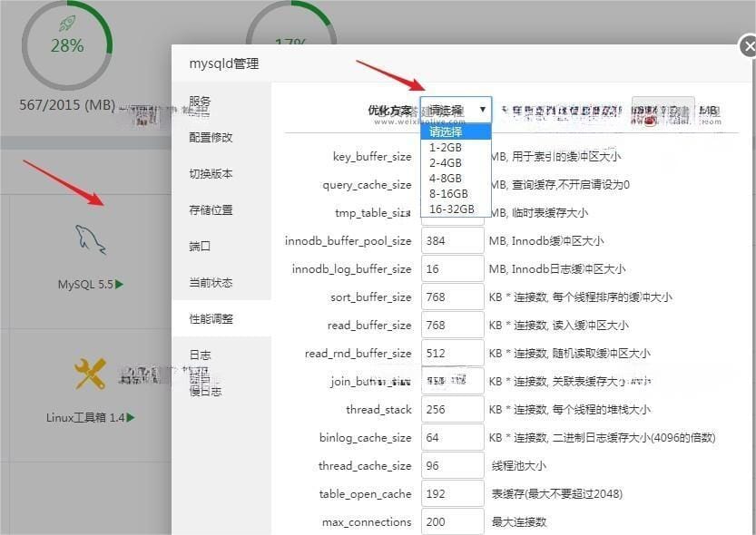Select the 2-4GB optimization option
Viewport: 756px width, 535px height.
[x=456, y=162]
